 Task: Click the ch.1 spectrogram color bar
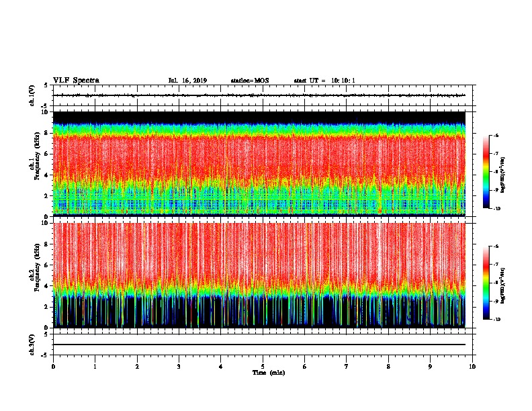click(486, 172)
